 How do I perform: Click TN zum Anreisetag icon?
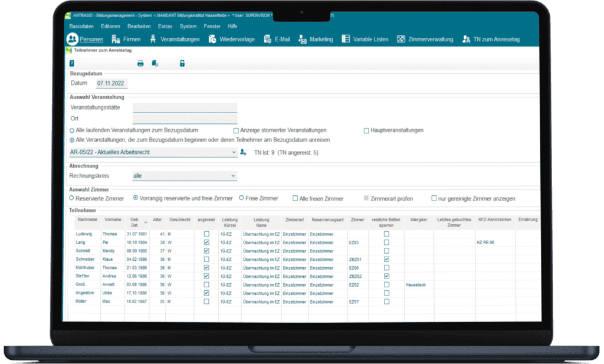466,40
